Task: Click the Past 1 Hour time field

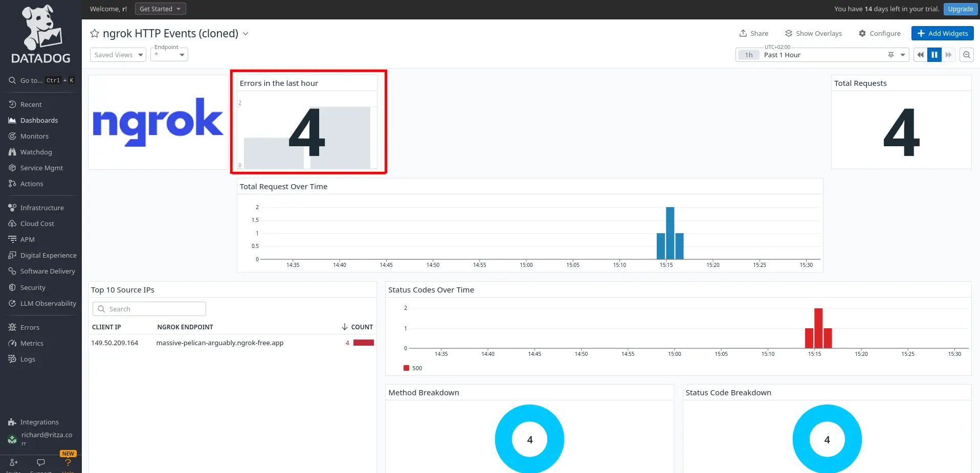Action: click(x=822, y=55)
